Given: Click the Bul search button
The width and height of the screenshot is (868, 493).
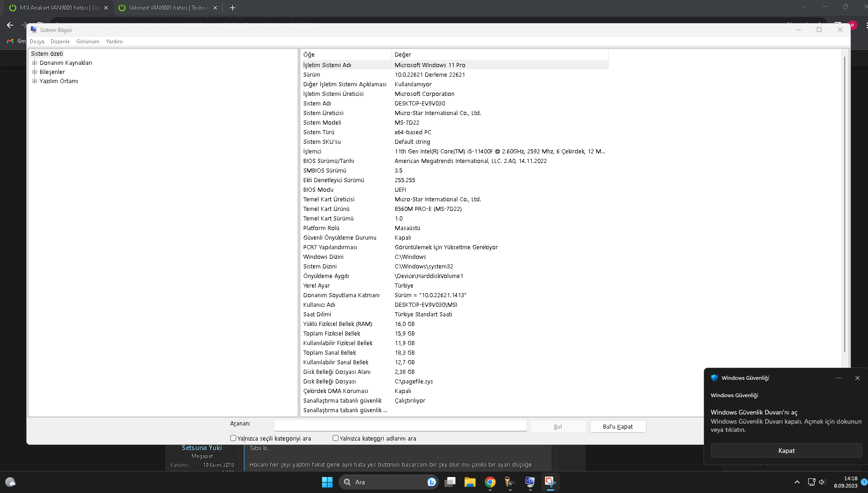Looking at the screenshot, I should (558, 426).
